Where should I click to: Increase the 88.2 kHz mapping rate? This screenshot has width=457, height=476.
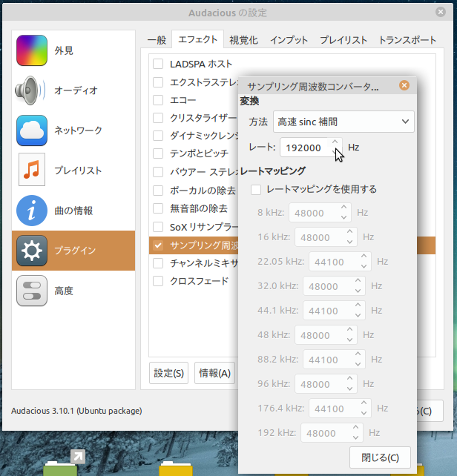click(358, 354)
